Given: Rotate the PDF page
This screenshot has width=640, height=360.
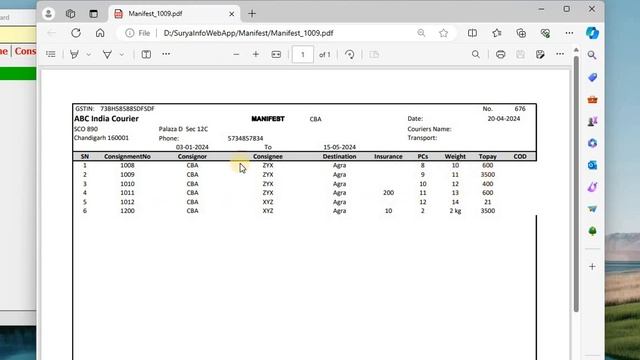Looking at the screenshot, I should click(x=350, y=54).
